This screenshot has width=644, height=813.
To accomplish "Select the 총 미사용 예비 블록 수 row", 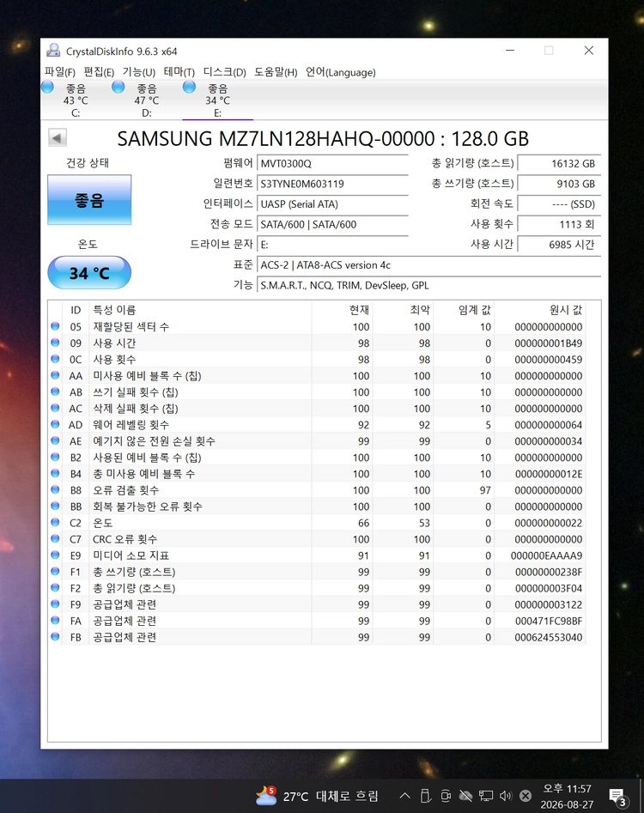I will (x=317, y=473).
